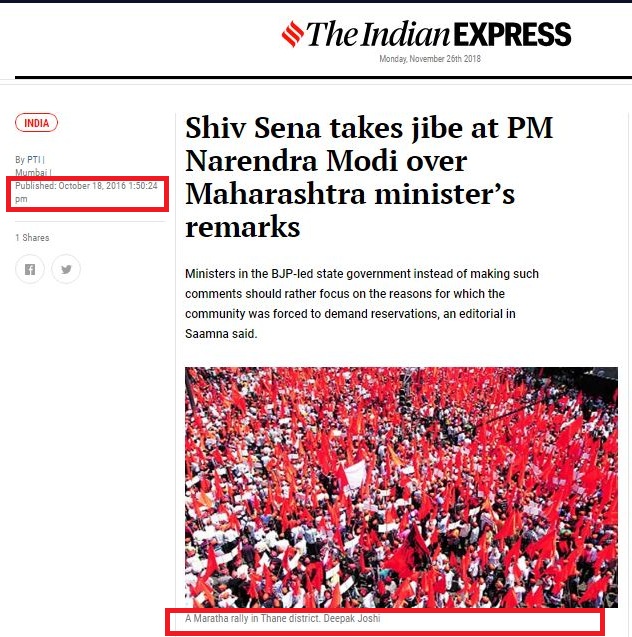Open the Maratha rally crowd photo
The image size is (632, 637).
pos(401,488)
